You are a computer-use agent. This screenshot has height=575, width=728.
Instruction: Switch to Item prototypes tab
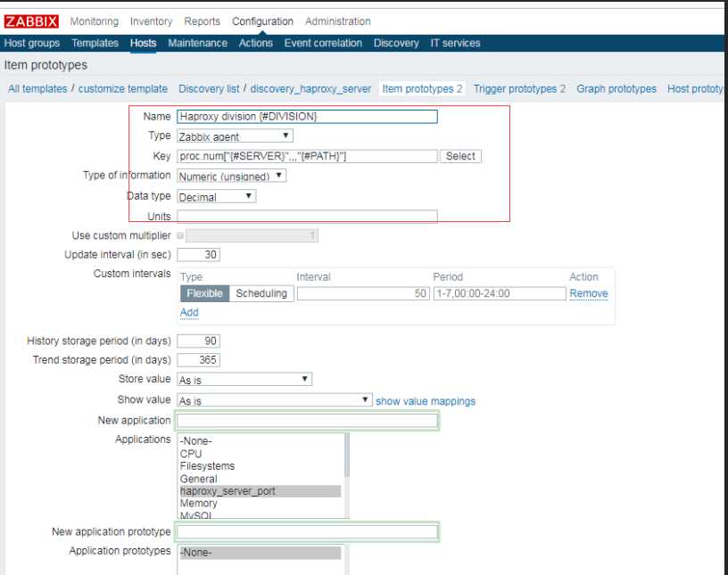pos(422,88)
